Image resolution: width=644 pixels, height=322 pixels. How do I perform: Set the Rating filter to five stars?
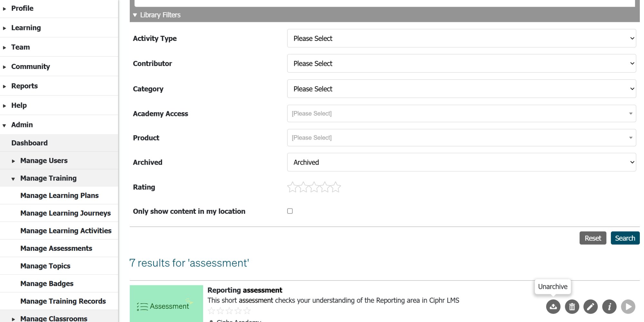(x=336, y=187)
